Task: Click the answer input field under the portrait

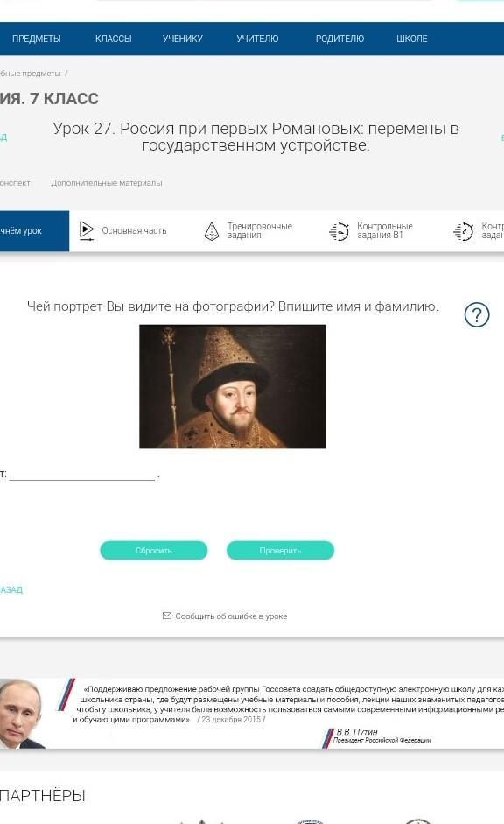Action: (x=82, y=474)
